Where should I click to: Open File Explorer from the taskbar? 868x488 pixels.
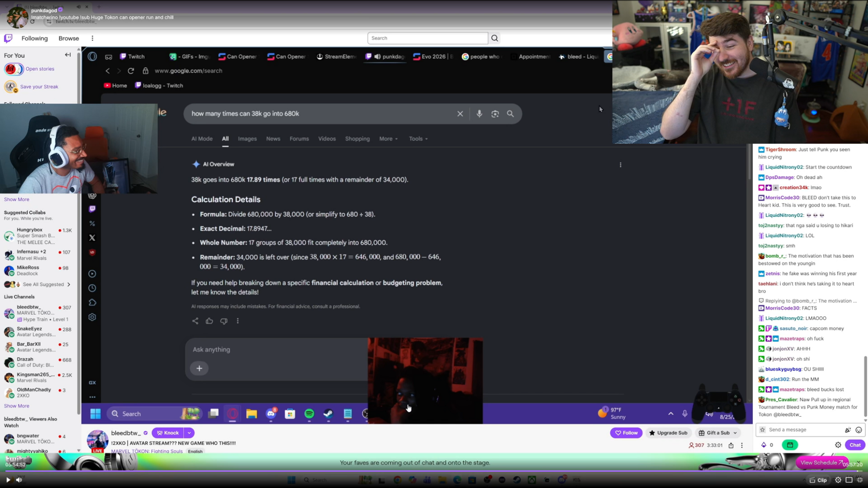pos(252,414)
